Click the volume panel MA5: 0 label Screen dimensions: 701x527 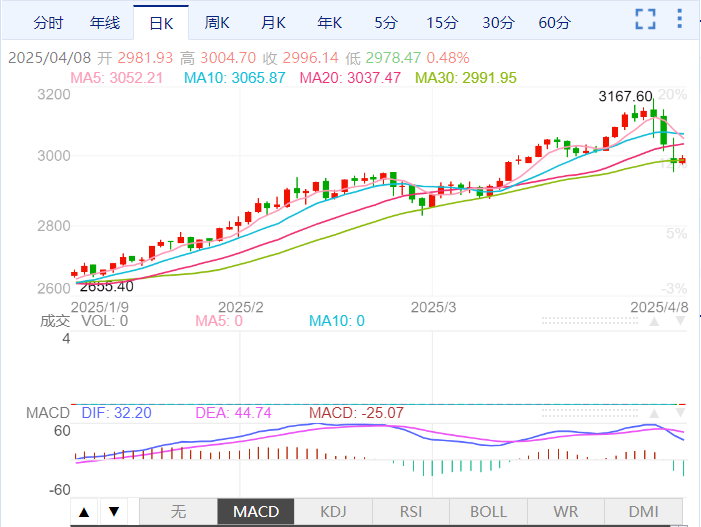tap(219, 321)
